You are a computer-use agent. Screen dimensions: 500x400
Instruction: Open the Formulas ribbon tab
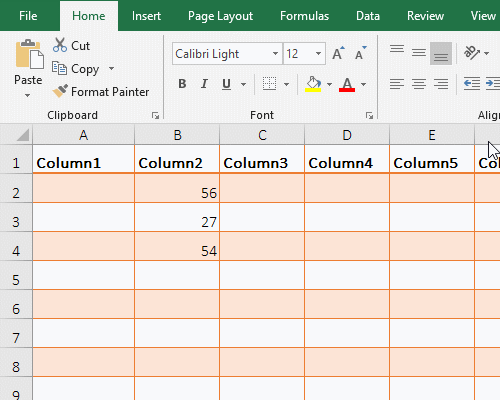pyautogui.click(x=304, y=16)
